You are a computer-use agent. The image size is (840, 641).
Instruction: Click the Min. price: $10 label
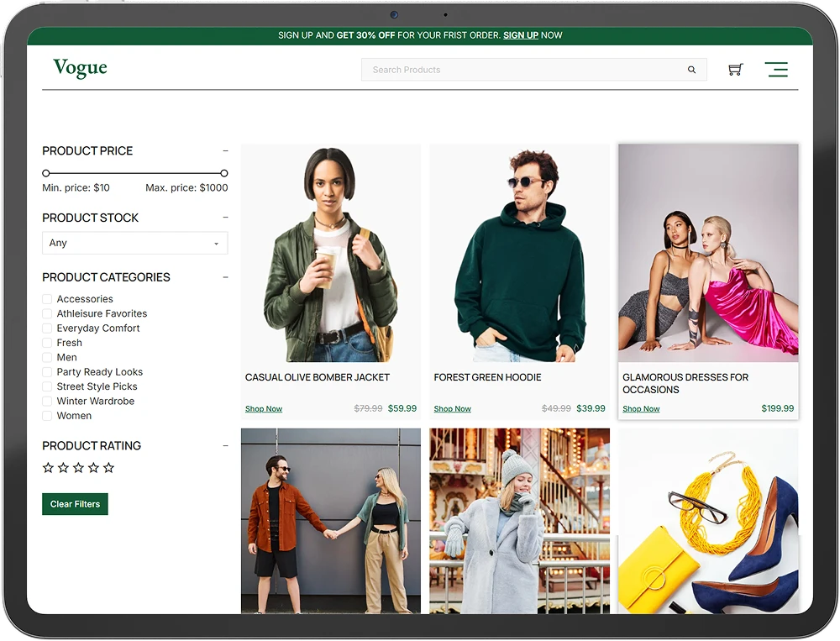click(x=76, y=188)
